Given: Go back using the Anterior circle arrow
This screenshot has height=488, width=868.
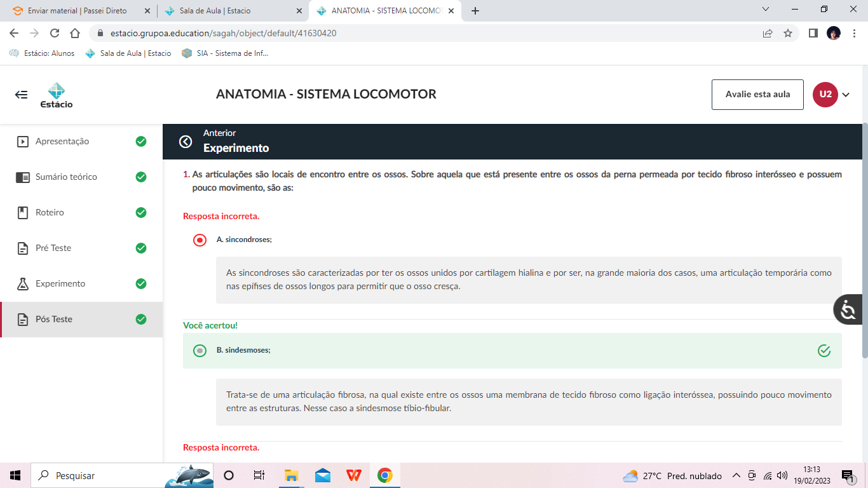Looking at the screenshot, I should coord(186,142).
